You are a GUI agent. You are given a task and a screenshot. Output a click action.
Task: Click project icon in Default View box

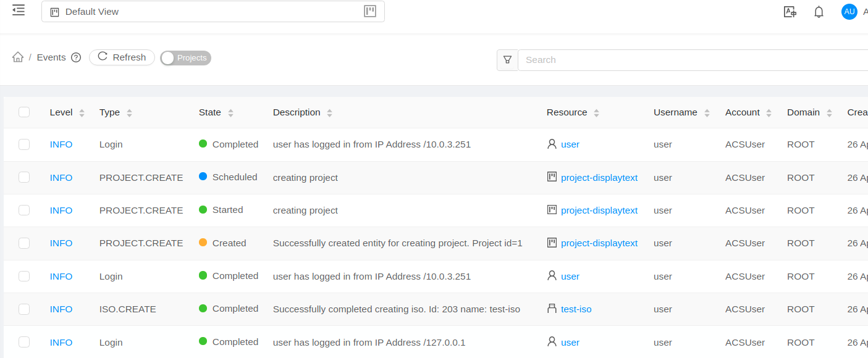370,11
